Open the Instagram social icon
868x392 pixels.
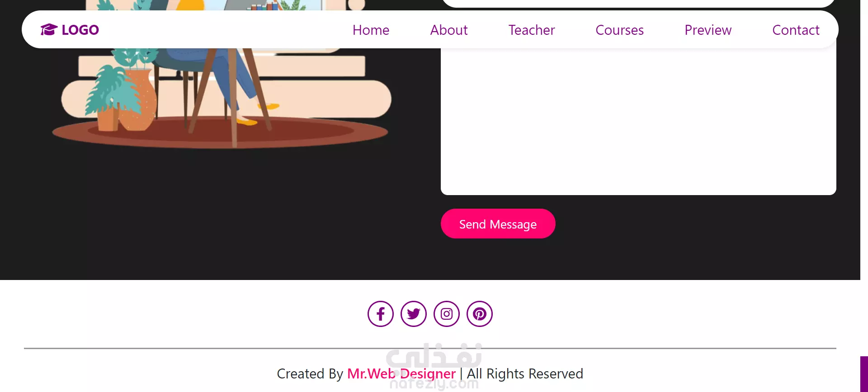(x=447, y=314)
